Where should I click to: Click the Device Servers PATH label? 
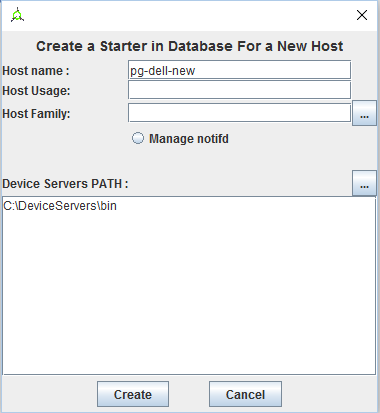point(65,184)
